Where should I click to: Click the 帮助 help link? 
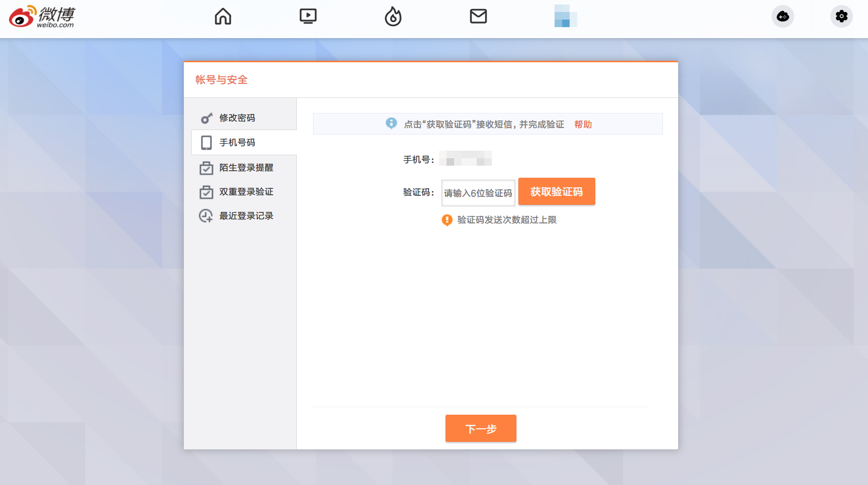pos(583,125)
